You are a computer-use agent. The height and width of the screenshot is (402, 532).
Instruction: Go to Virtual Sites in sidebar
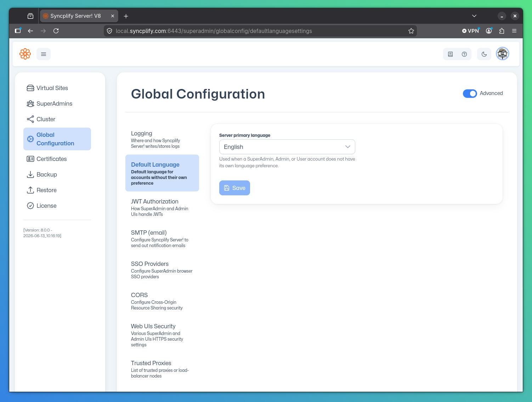(x=57, y=88)
